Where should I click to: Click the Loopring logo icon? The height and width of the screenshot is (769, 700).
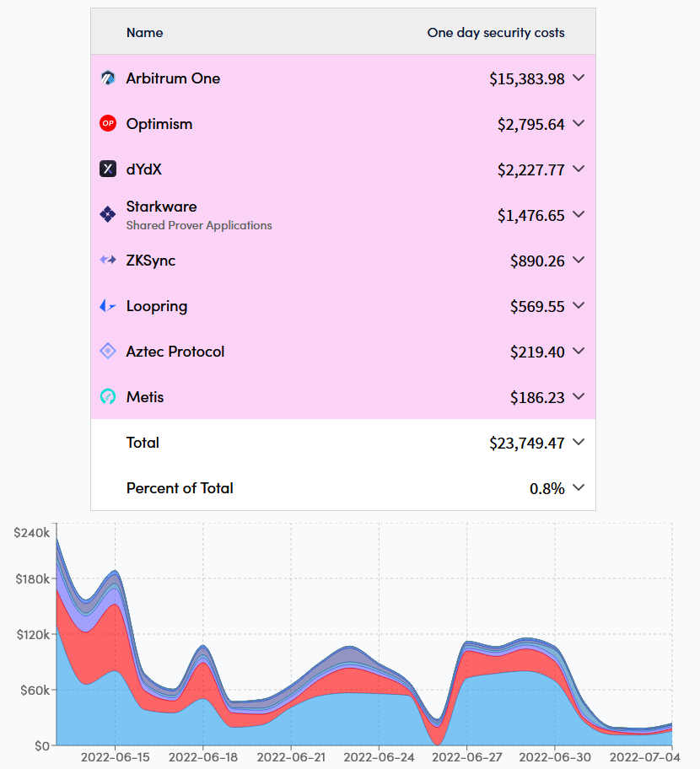click(108, 305)
